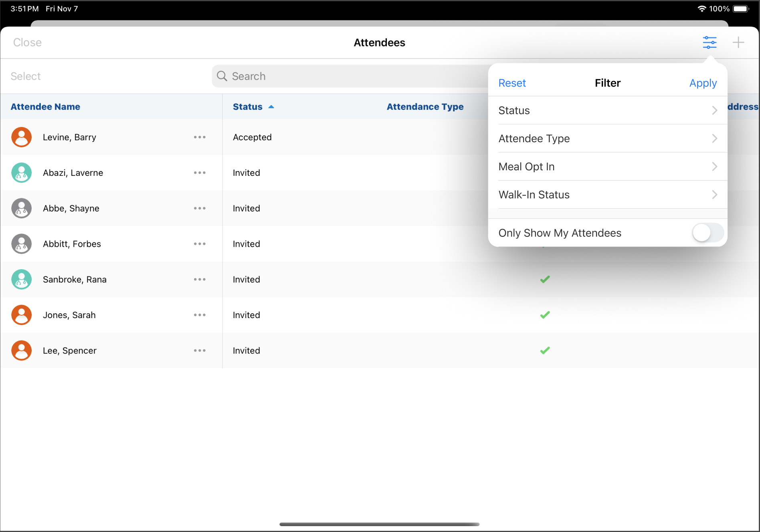This screenshot has height=532, width=760.
Task: Sort by Attendee Name column header
Action: [45, 107]
